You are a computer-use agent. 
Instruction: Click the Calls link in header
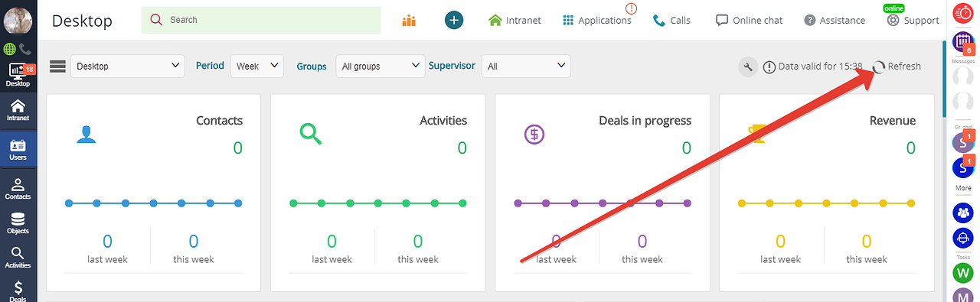[671, 21]
